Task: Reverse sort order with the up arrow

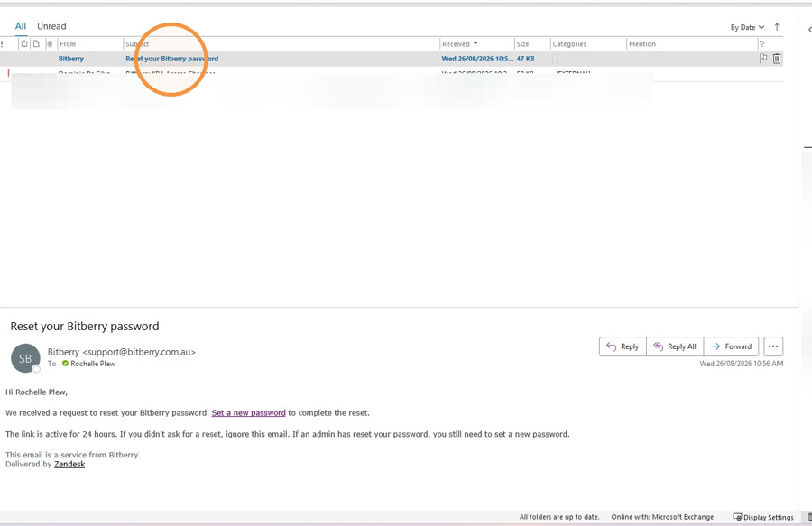Action: click(777, 27)
